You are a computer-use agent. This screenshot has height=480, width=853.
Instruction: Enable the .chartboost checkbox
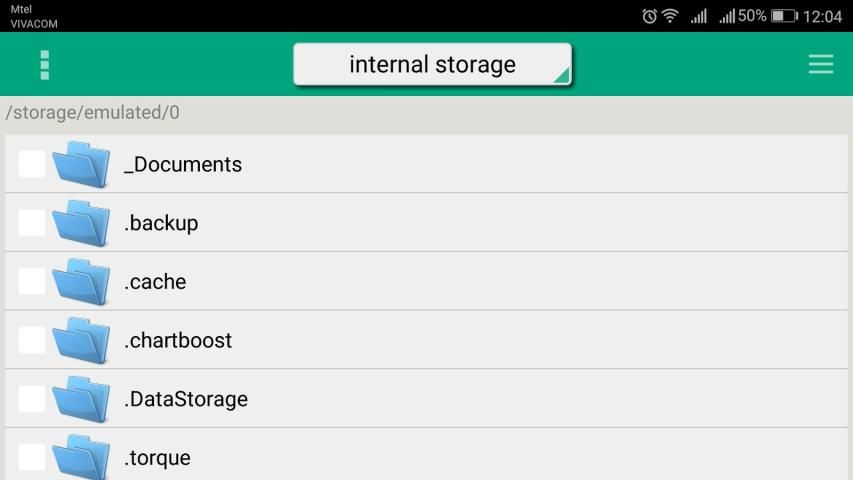(32, 340)
